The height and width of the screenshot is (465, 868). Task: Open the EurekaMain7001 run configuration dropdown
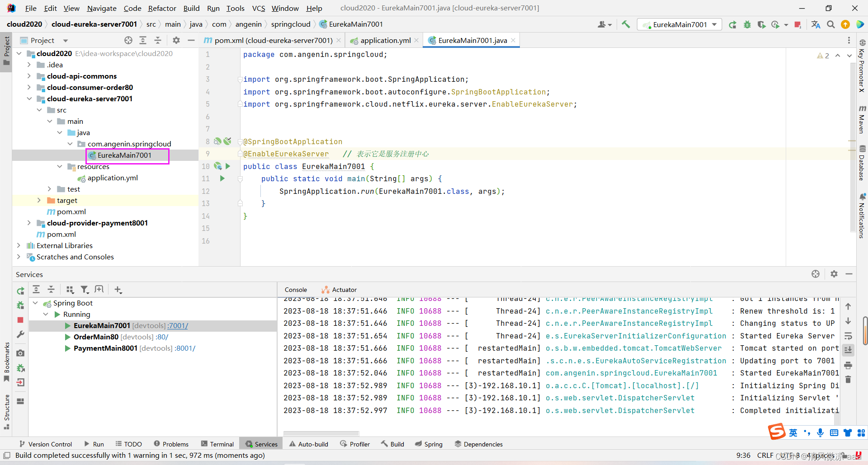pyautogui.click(x=679, y=24)
